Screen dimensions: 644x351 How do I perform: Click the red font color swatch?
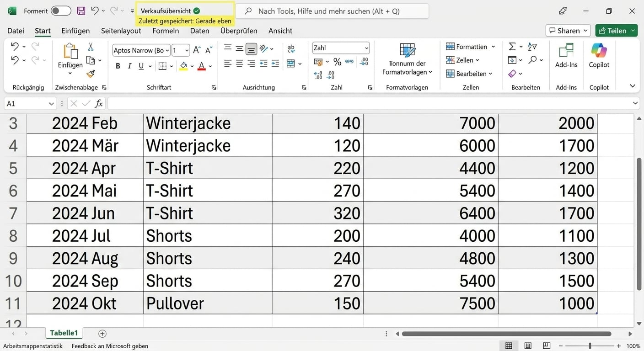(x=202, y=66)
